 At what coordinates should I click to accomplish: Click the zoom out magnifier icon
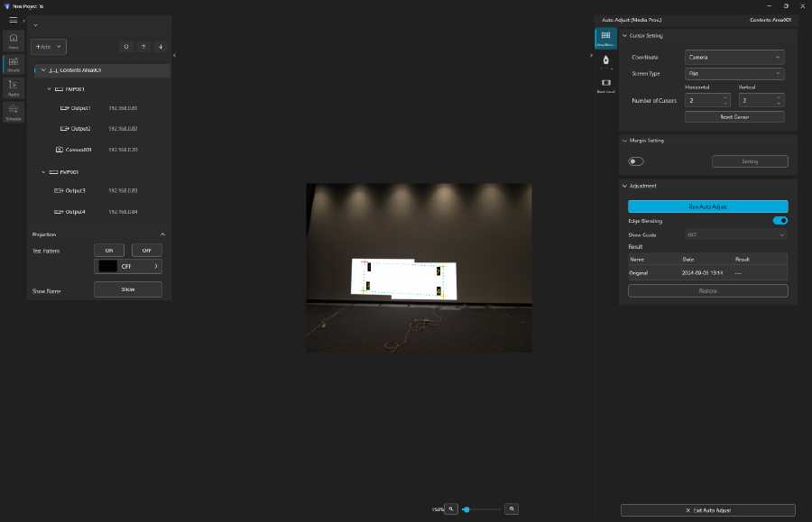click(452, 509)
